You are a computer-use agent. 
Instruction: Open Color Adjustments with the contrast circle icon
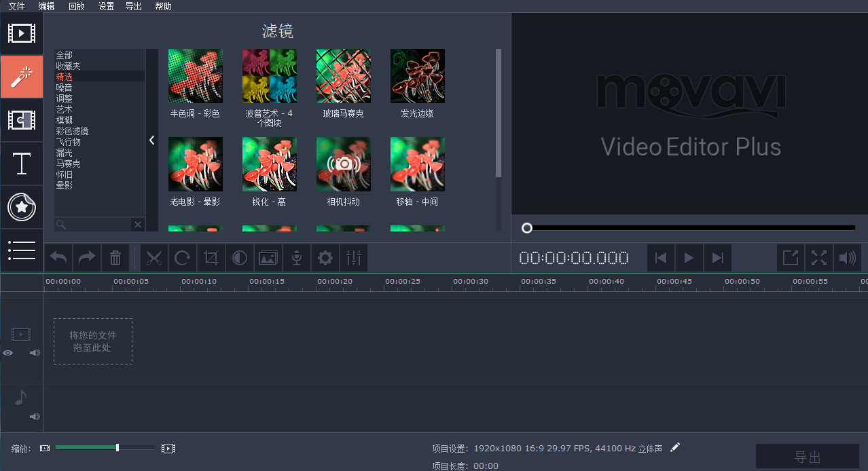pyautogui.click(x=239, y=258)
